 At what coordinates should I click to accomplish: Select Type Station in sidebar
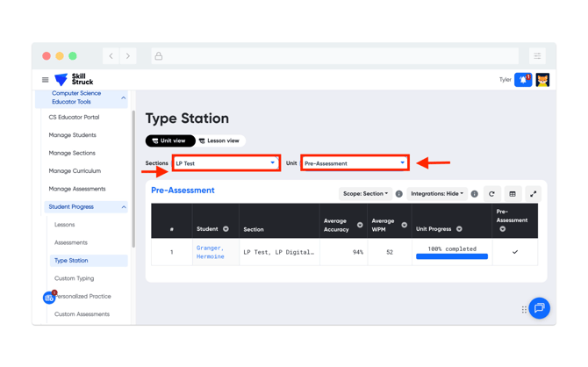pyautogui.click(x=89, y=261)
